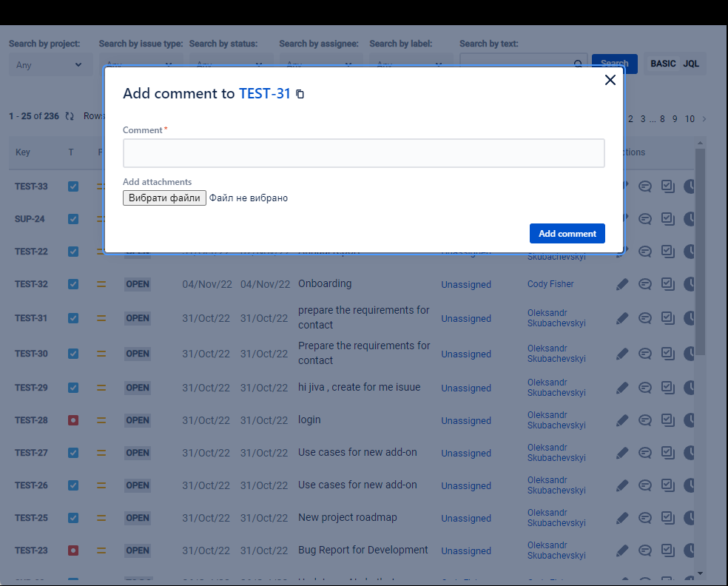Click medium priority icon in TEST-27 row
Image resolution: width=728 pixels, height=586 pixels.
tap(101, 453)
